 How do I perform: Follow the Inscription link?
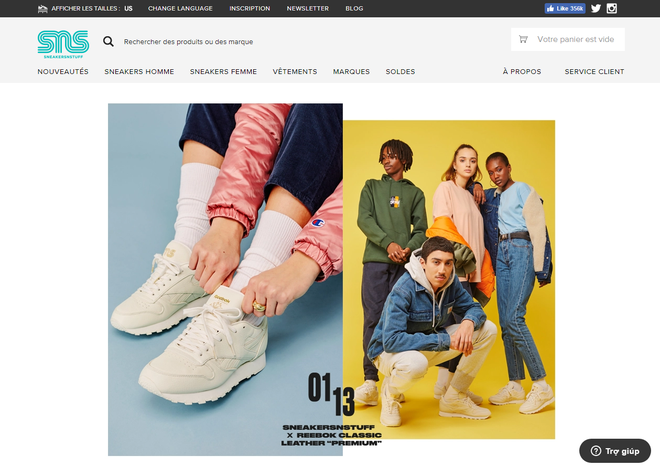(x=250, y=8)
